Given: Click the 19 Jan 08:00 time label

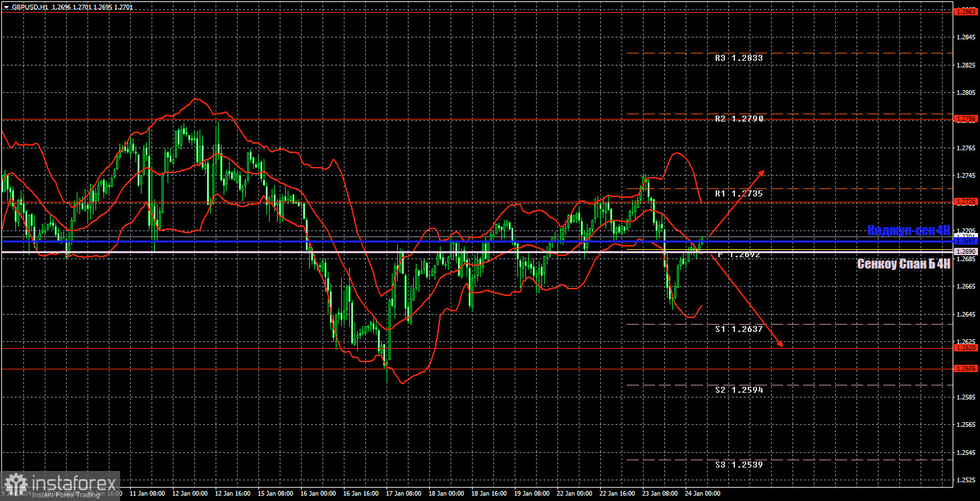Looking at the screenshot, I should 533,493.
